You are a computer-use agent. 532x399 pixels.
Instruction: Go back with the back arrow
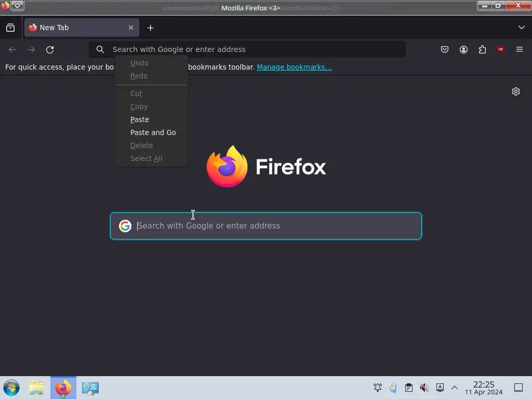point(12,49)
